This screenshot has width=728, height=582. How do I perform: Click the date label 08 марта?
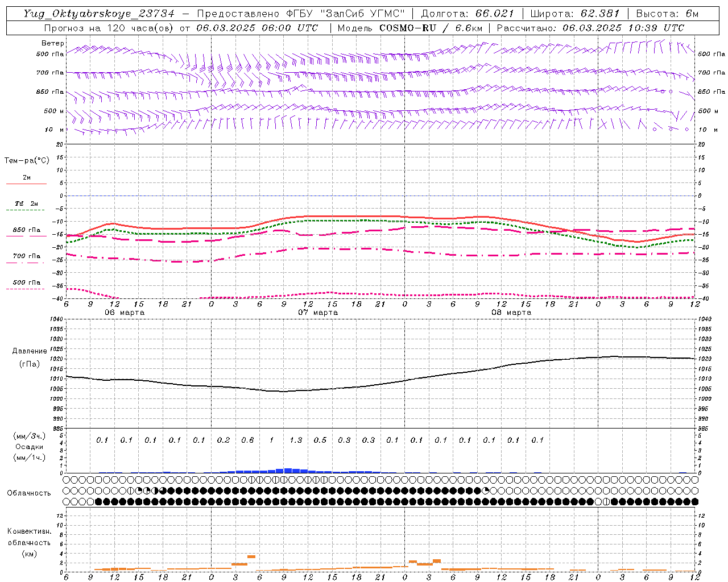coord(511,313)
